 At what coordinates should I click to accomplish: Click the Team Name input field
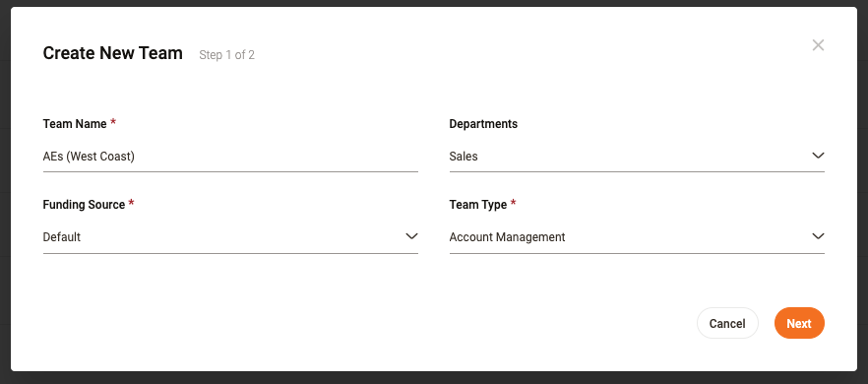[x=230, y=157]
